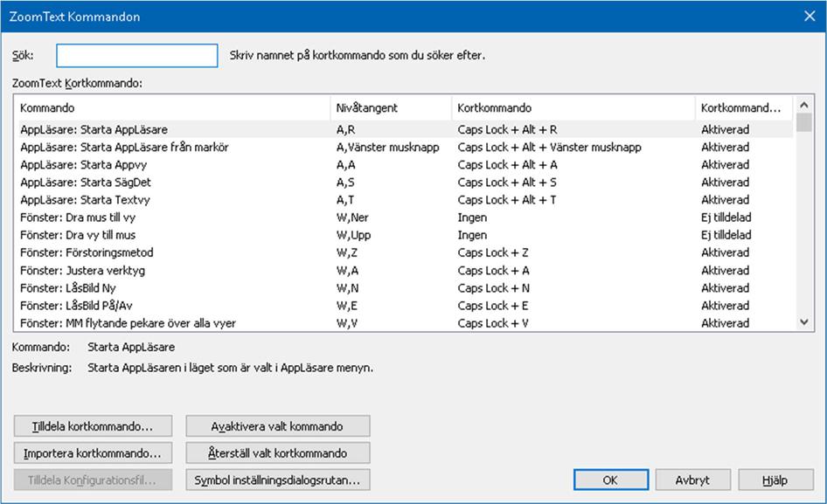Viewport: 827px width, 504px height.
Task: Click 'Caps Lock + E' shortcut cell
Action: point(493,306)
